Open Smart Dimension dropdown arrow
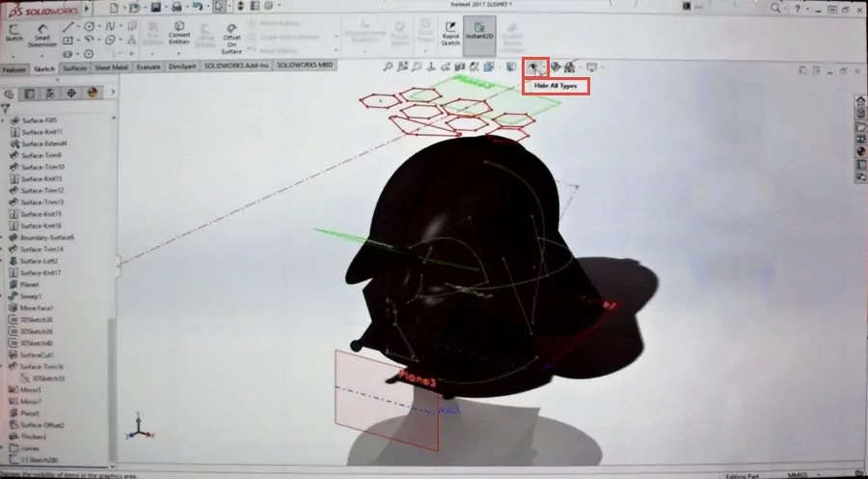The width and height of the screenshot is (868, 479). coord(42,57)
